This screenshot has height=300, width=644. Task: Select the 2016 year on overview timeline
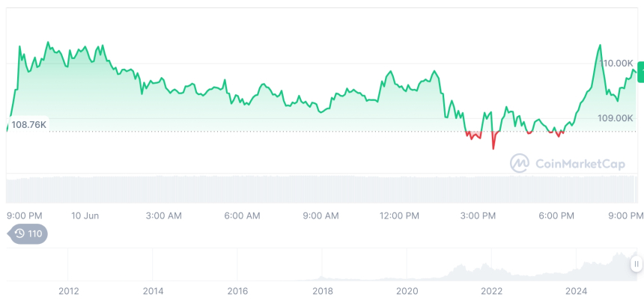237,291
